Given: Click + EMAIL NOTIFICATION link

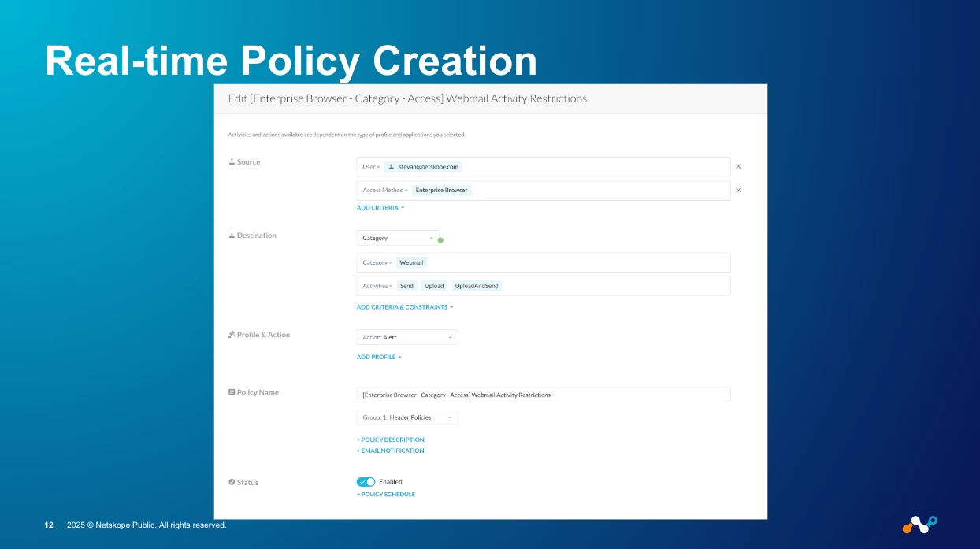Looking at the screenshot, I should point(391,451).
